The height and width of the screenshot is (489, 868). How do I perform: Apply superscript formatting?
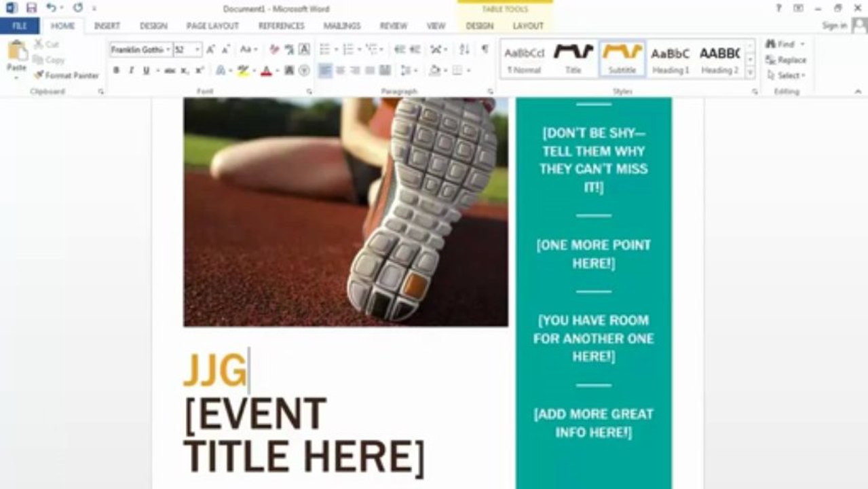tap(200, 71)
